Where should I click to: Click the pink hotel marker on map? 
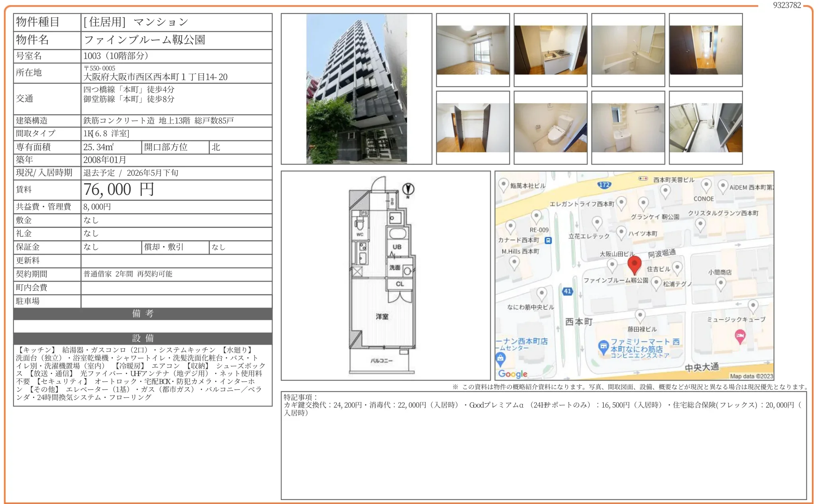(x=740, y=336)
